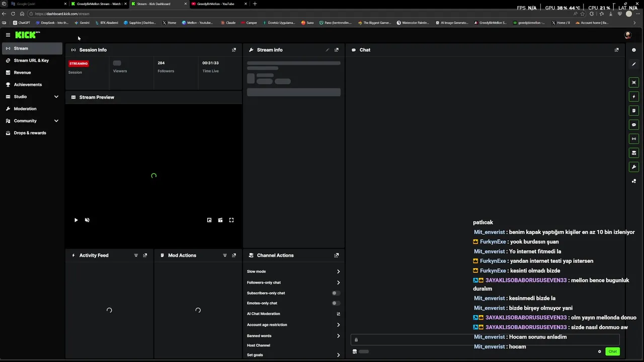Viewport: 644px width, 362px height.
Task: Toggle the broadcast Session Info widget in right sidebar
Action: coord(634,139)
